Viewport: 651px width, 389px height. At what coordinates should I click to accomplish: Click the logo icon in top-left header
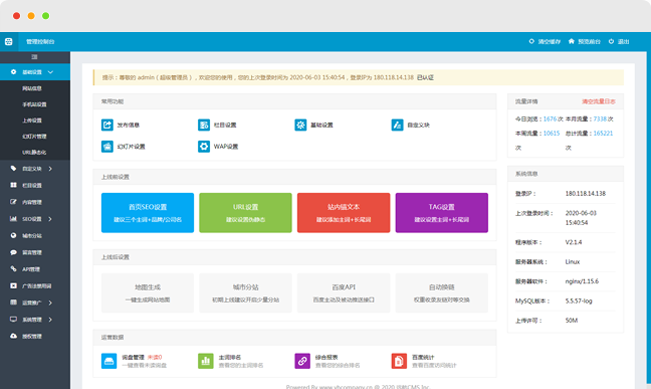point(9,42)
